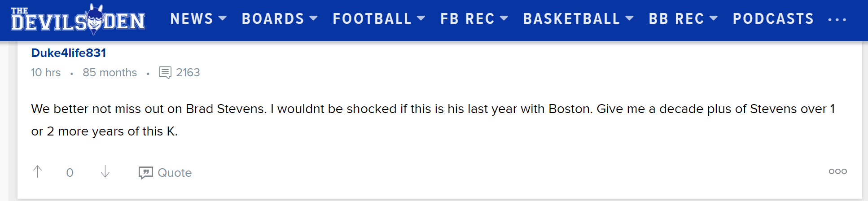Screen dimensions: 868x201
Task: Show more navigation items via ellipsis
Action: click(x=837, y=20)
